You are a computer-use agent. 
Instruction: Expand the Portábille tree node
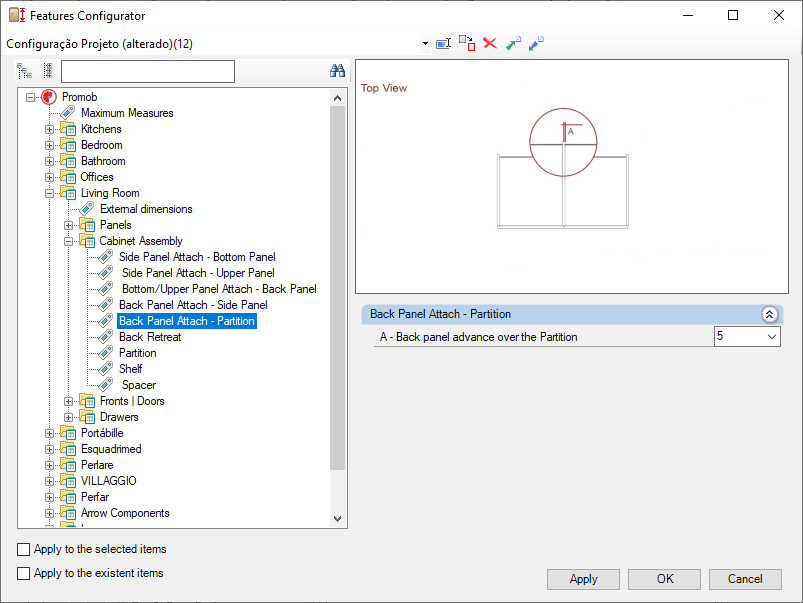click(49, 433)
